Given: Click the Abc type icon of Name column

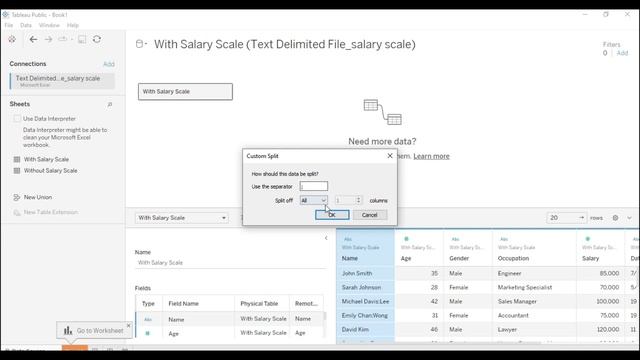Looking at the screenshot, I should coord(348,239).
